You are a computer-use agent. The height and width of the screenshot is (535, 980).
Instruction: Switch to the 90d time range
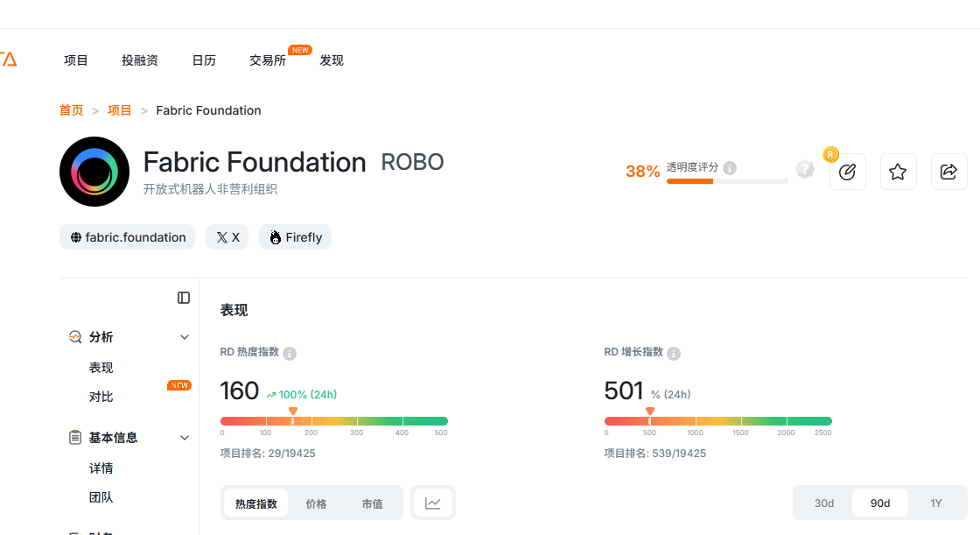click(880, 503)
